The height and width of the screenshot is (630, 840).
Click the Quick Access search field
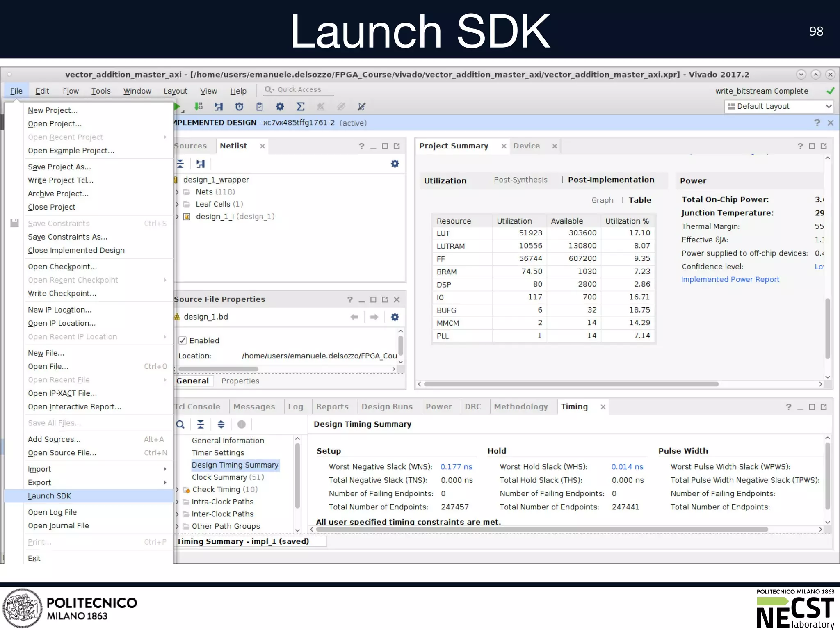[x=299, y=90]
